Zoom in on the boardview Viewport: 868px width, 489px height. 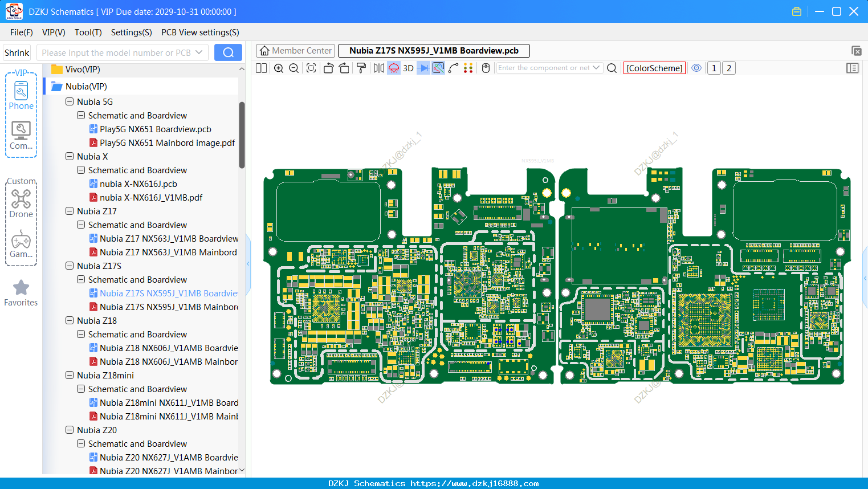tap(279, 68)
